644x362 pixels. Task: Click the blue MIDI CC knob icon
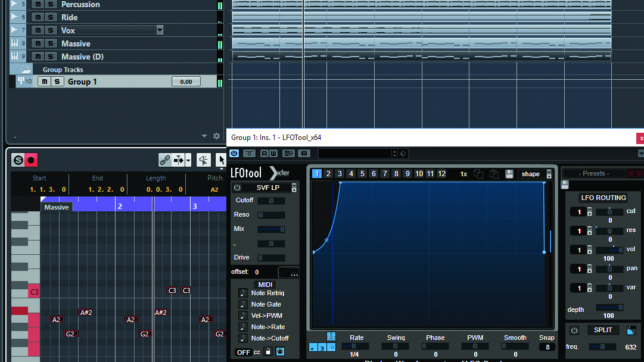tap(280, 352)
